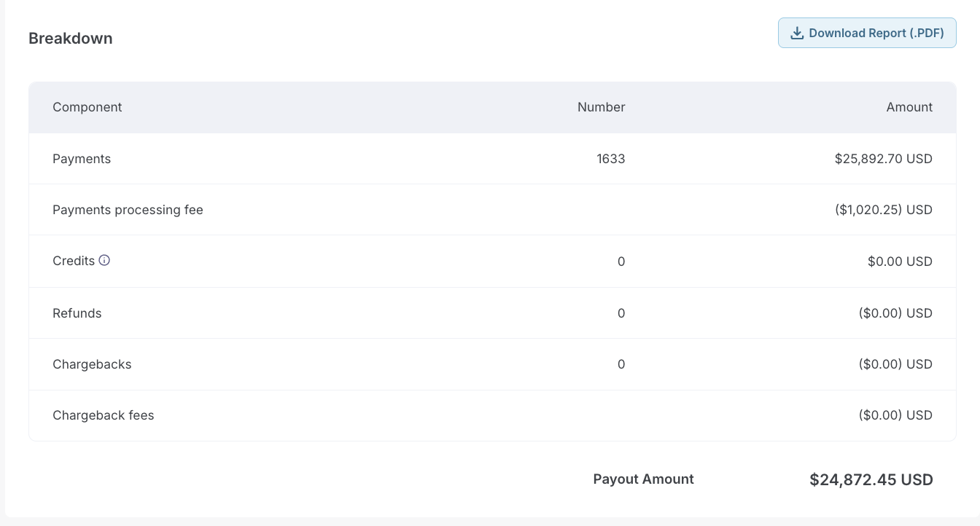This screenshot has width=980, height=526.
Task: Click the $25,892.70 USD payments amount
Action: (x=883, y=159)
